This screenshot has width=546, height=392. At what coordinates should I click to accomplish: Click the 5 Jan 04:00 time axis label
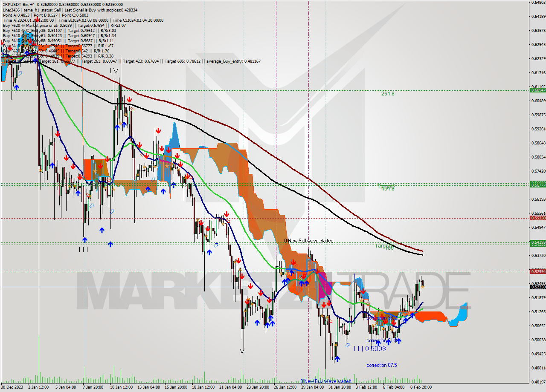(65, 387)
